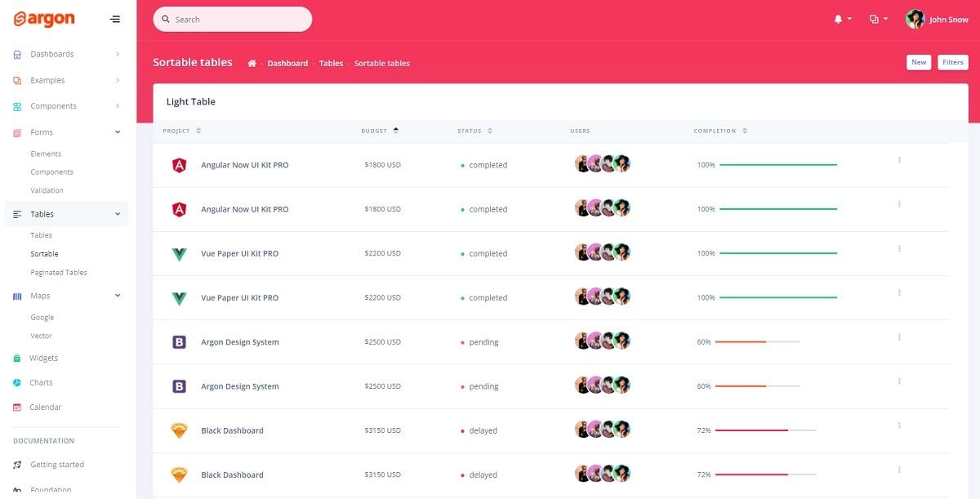Open the Calendar sidebar icon

point(17,407)
